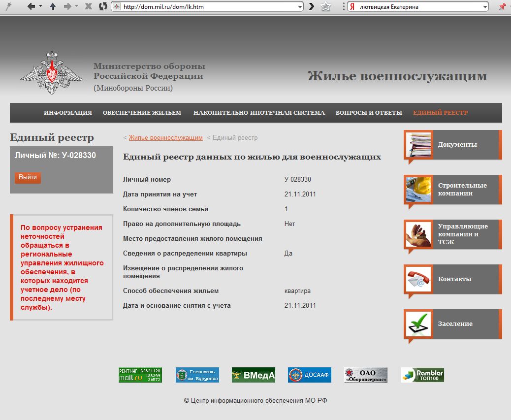Screen dimensions: 511x420
Task: Click the reload page icon
Action: point(103,6)
